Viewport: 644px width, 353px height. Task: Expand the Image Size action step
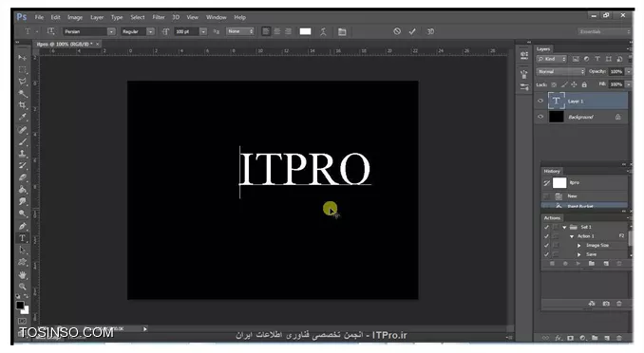pyautogui.click(x=579, y=245)
